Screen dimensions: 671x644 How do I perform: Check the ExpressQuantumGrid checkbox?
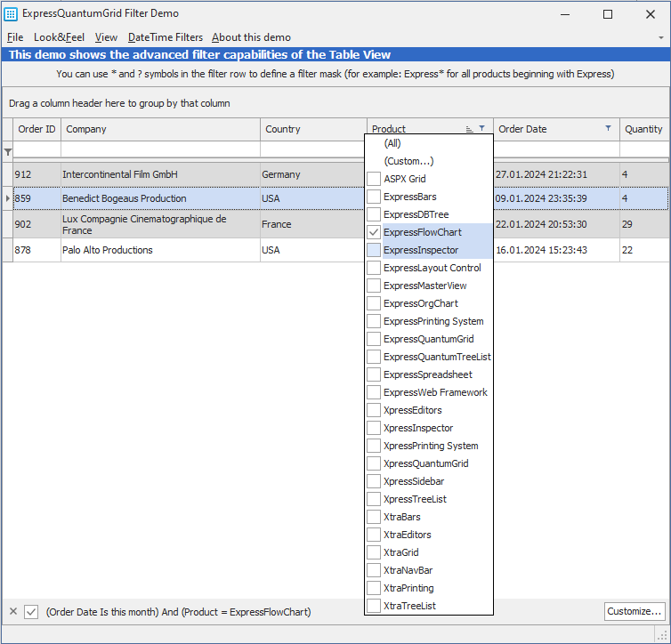[x=374, y=339]
